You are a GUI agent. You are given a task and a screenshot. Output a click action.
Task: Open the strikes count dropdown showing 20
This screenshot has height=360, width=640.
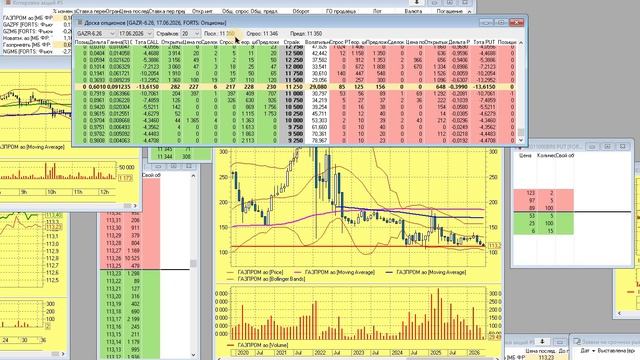[x=190, y=33]
